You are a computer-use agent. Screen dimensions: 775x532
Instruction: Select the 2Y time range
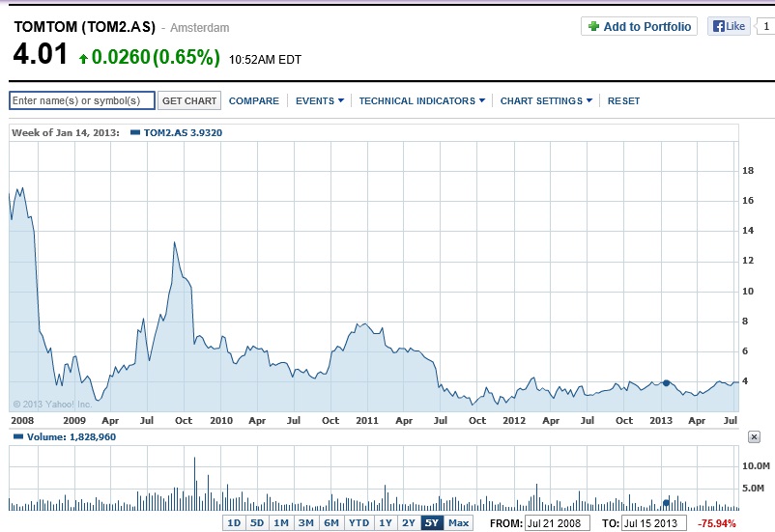point(409,522)
